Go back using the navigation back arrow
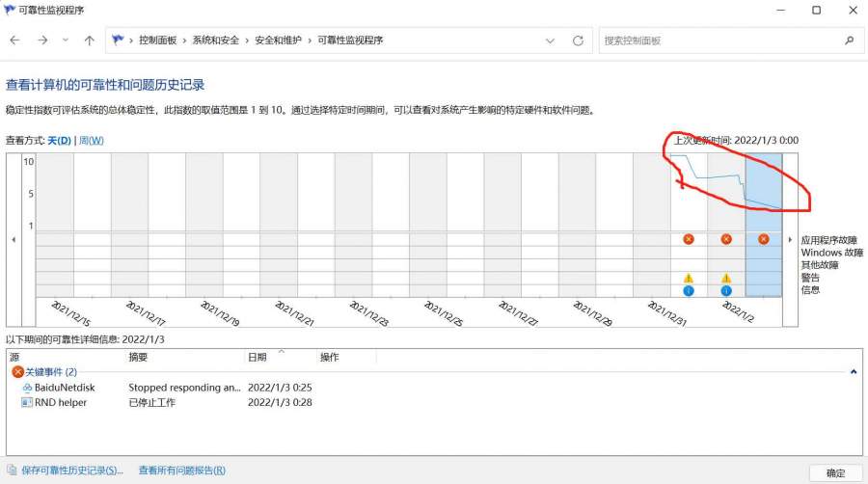 tap(14, 40)
